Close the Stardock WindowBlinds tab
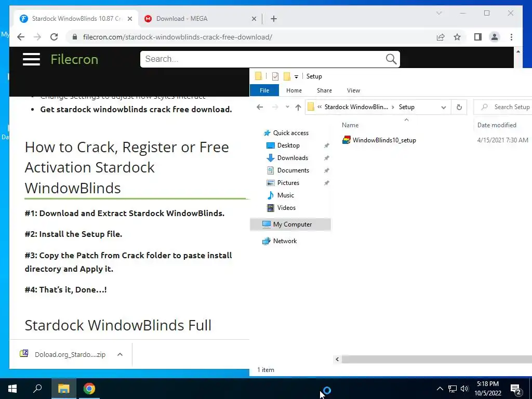This screenshot has width=532, height=399. [x=129, y=19]
